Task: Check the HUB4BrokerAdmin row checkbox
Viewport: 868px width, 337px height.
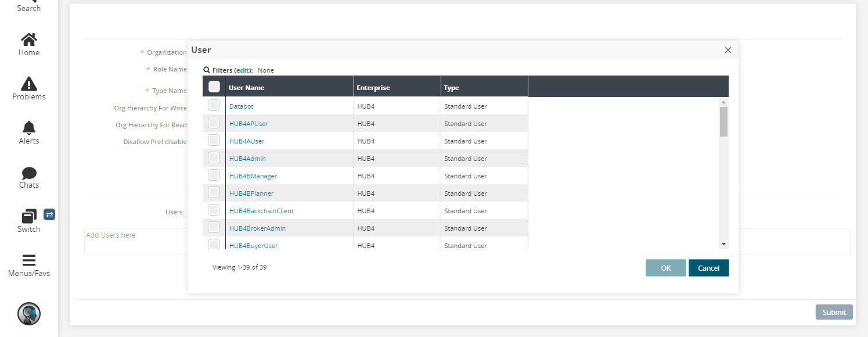Action: pos(214,227)
